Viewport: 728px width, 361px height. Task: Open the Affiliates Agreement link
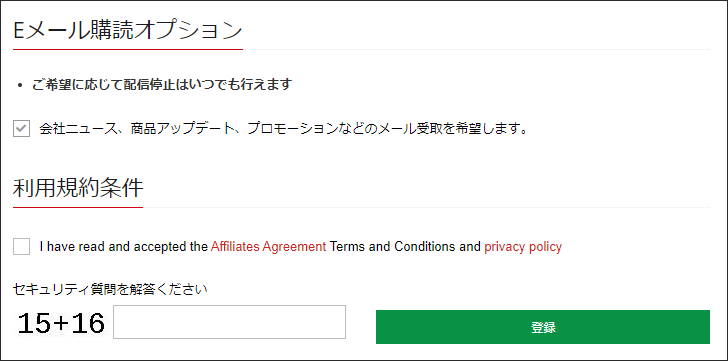click(268, 246)
